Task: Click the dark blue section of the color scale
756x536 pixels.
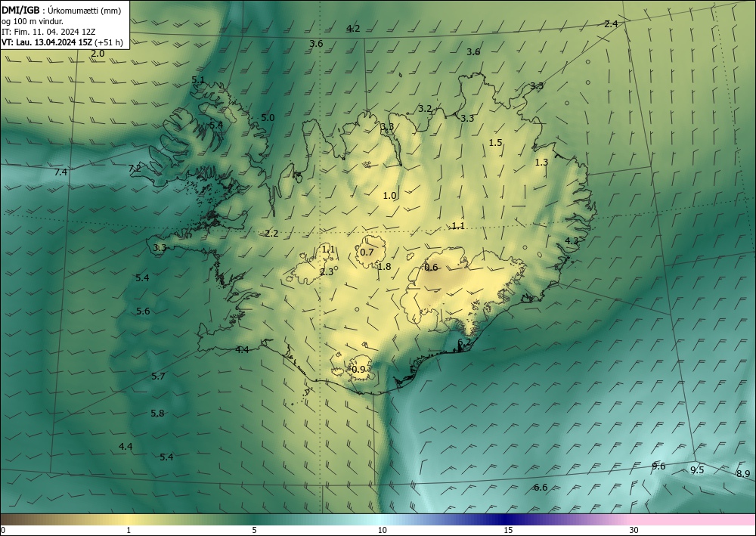Action: click(503, 519)
